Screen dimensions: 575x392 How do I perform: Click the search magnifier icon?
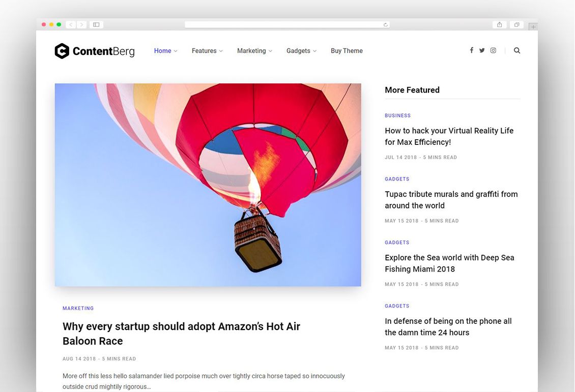(x=517, y=50)
